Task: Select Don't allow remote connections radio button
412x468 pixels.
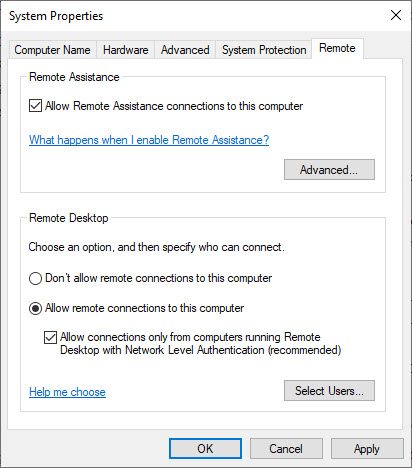Action: 35,278
